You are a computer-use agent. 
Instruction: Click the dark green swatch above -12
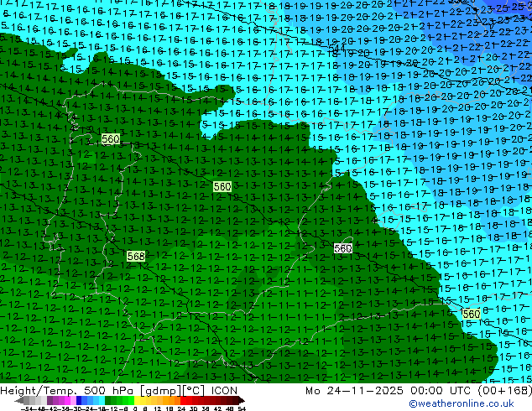tap(108, 400)
